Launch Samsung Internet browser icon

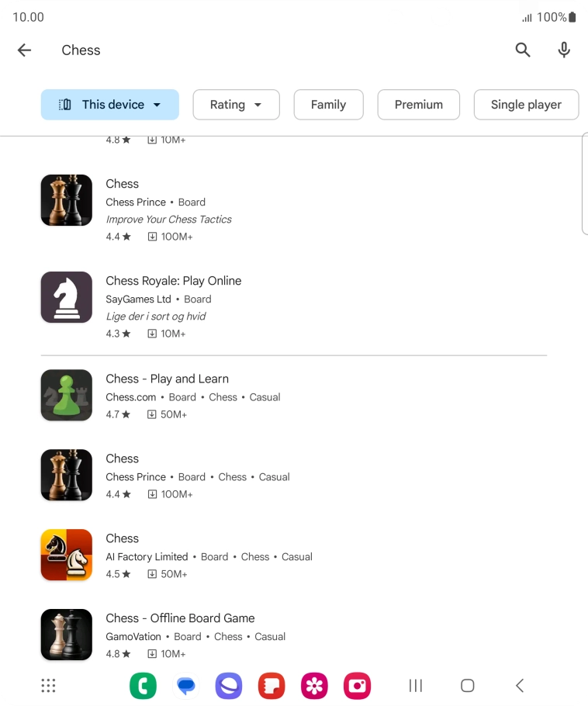coord(229,686)
